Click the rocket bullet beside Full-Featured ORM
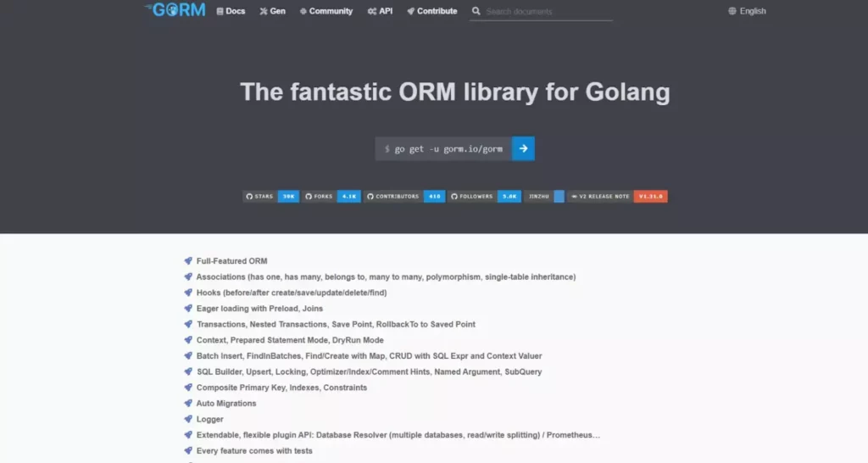 tap(188, 261)
